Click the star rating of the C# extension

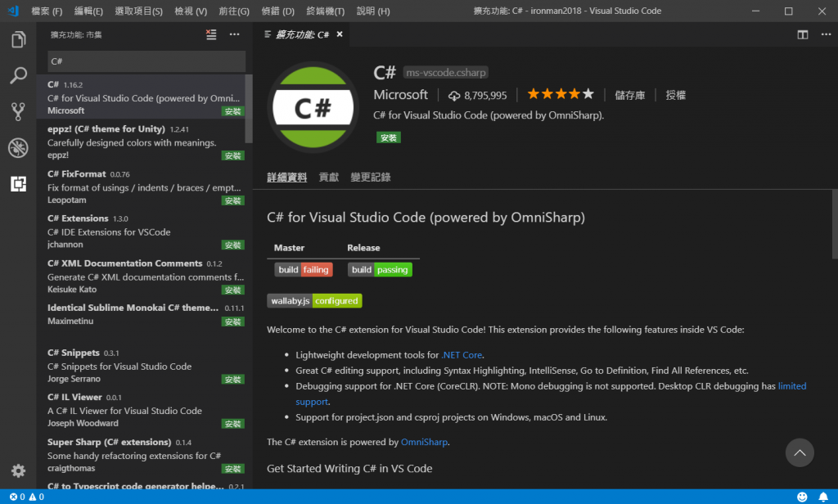click(x=561, y=95)
